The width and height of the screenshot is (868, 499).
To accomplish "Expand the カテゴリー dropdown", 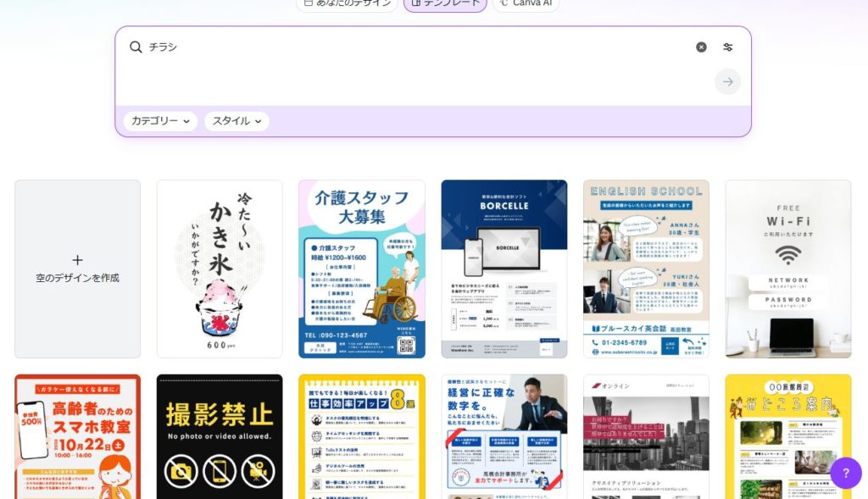I will [x=160, y=121].
